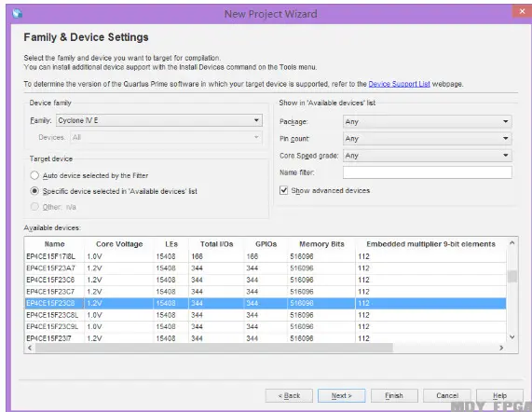Open the Core Speed grade dropdown

tap(427, 156)
